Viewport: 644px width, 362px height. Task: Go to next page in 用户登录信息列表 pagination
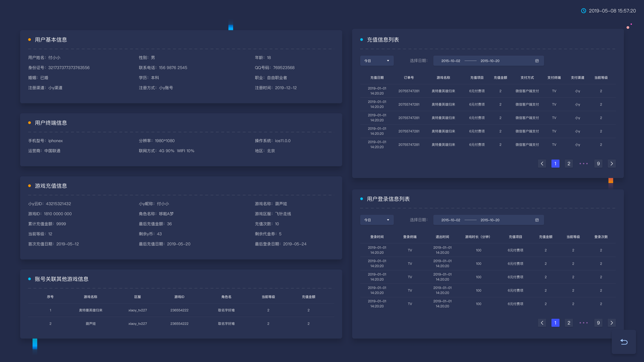(611, 323)
